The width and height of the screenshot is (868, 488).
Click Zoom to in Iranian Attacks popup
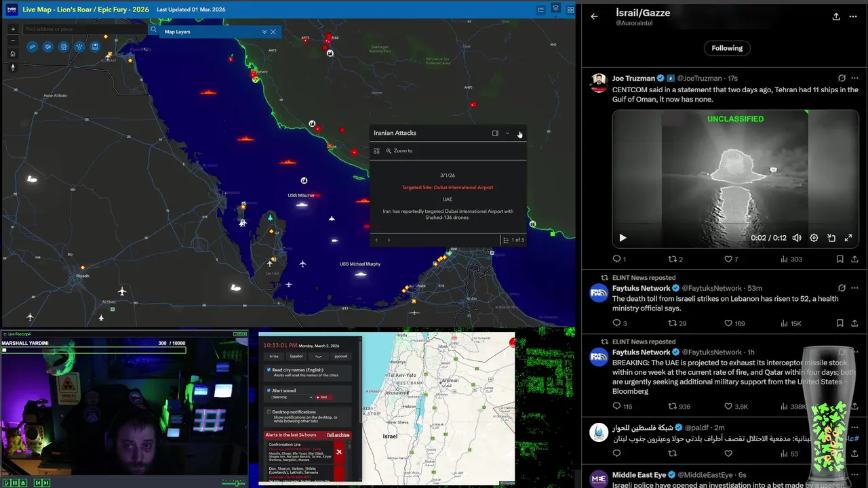(x=399, y=150)
